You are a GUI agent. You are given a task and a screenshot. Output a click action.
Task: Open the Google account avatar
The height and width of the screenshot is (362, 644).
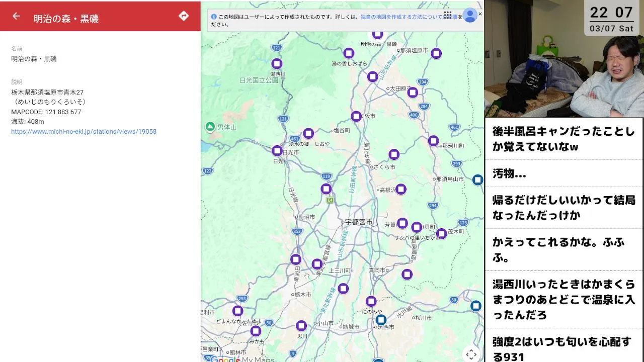(x=470, y=15)
